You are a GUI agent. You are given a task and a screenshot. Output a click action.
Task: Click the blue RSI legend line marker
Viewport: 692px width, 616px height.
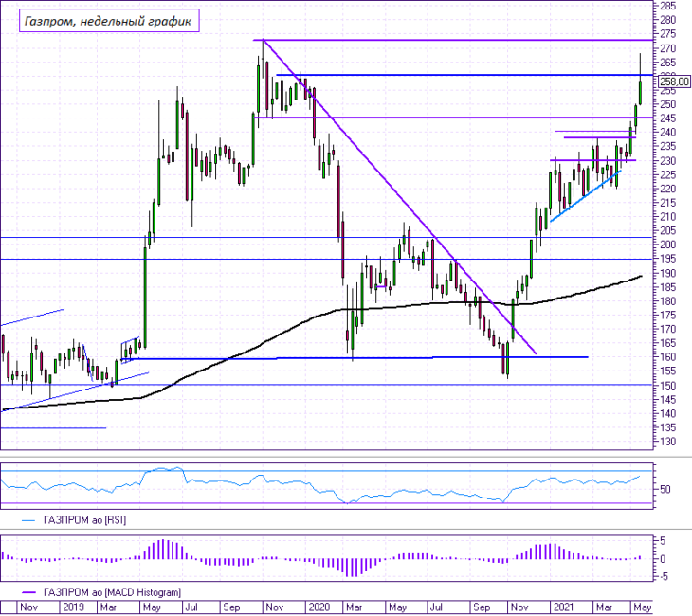tap(28, 520)
